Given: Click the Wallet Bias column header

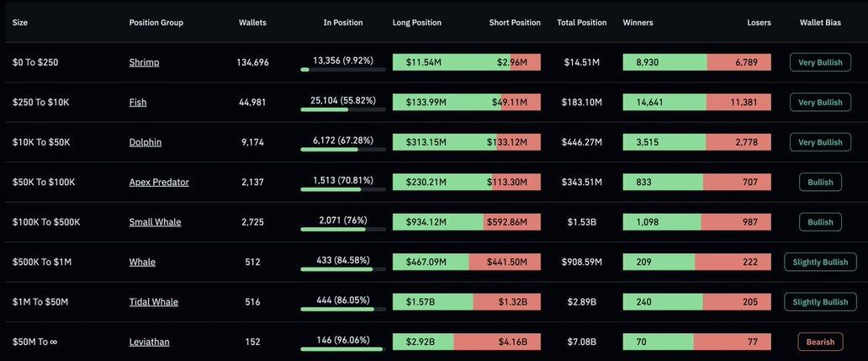Looking at the screenshot, I should coord(820,23).
